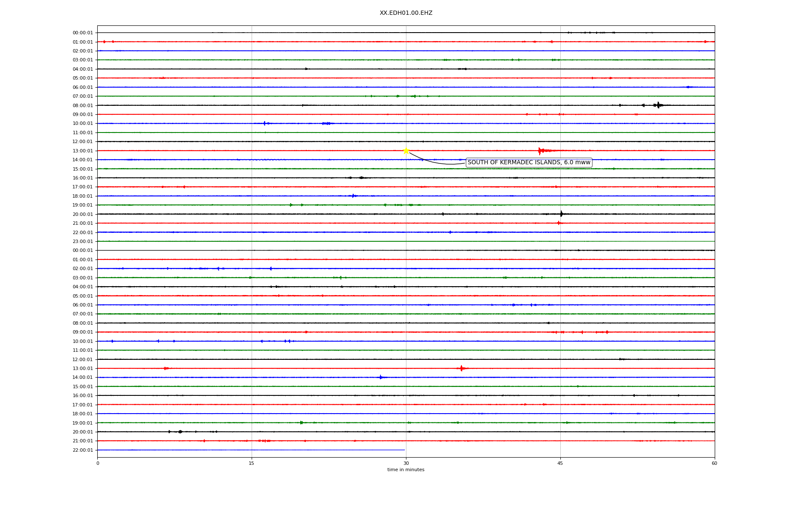
Task: Click the 0 tick label on x-axis
Action: 98,463
